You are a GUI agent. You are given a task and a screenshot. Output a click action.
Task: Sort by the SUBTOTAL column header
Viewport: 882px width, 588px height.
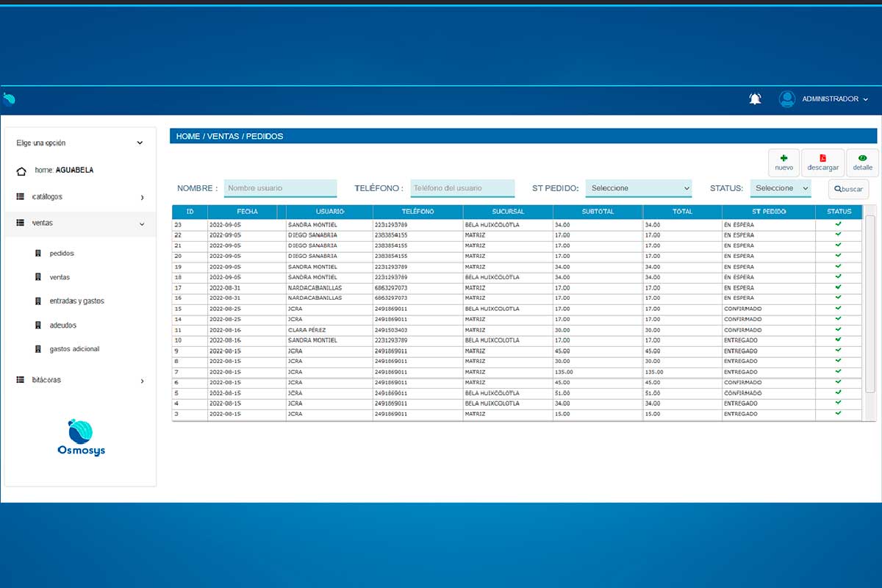598,212
